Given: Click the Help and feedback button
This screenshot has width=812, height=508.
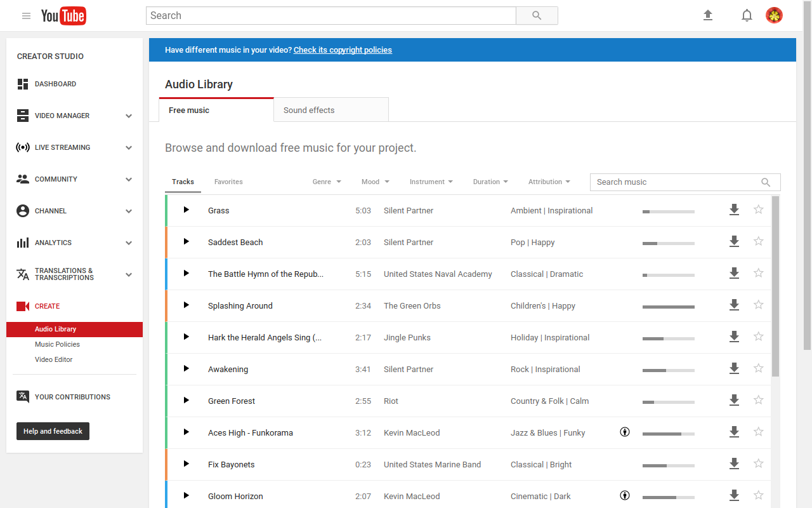Looking at the screenshot, I should click(53, 431).
